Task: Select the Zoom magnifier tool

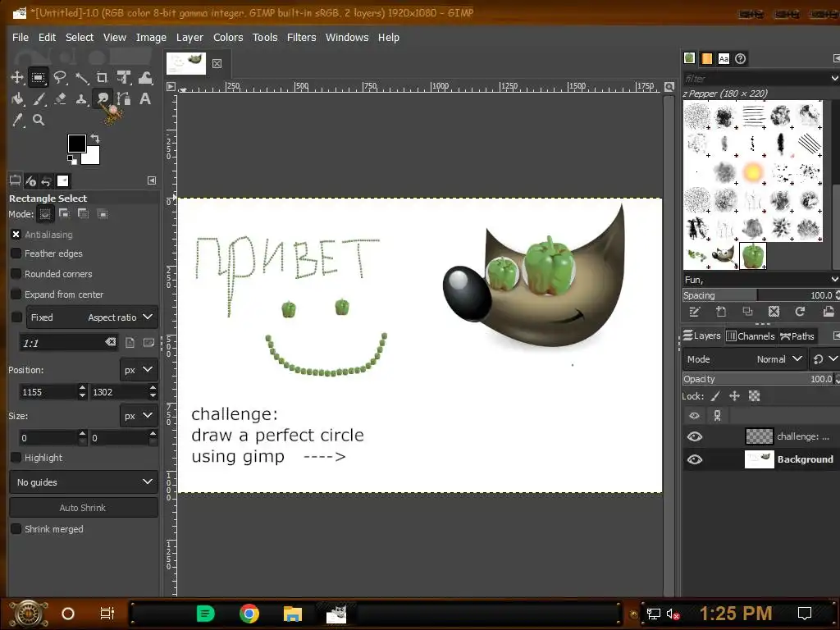Action: (39, 120)
